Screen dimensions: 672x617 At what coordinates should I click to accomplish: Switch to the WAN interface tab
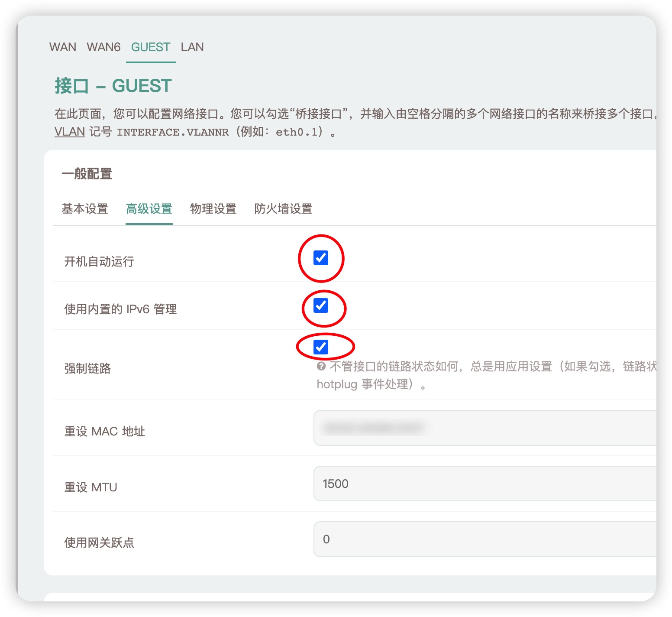tap(63, 47)
